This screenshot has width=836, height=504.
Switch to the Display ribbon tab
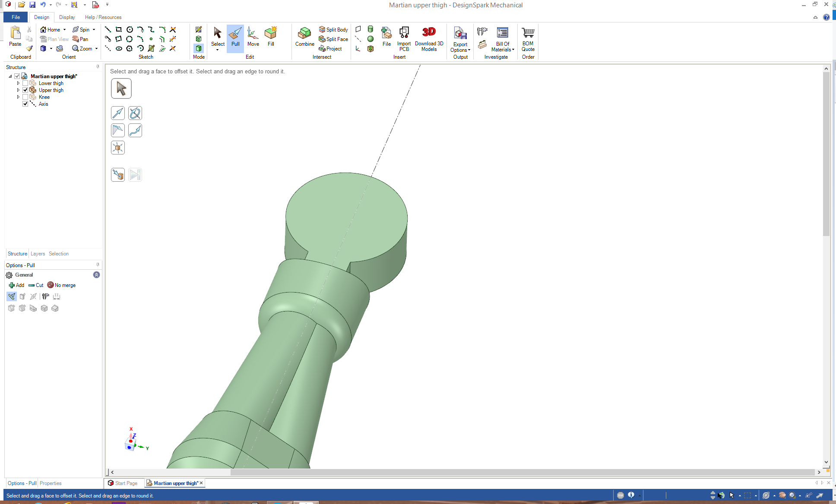(67, 17)
